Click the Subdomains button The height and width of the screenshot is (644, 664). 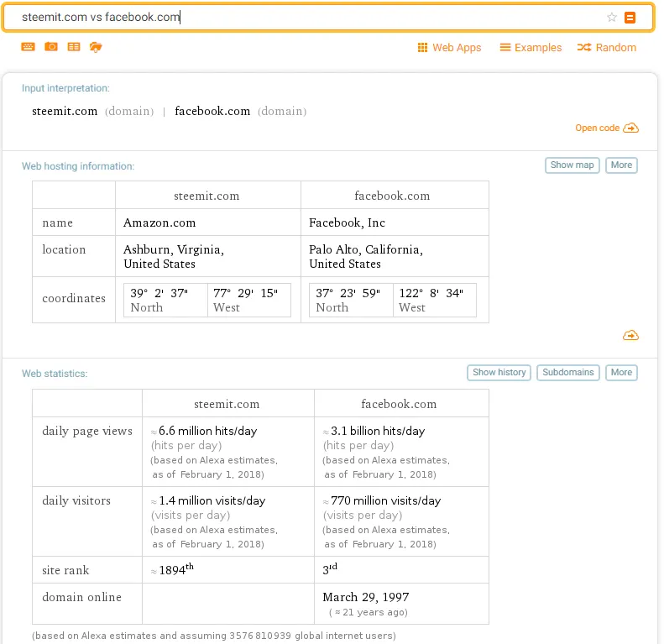(567, 373)
